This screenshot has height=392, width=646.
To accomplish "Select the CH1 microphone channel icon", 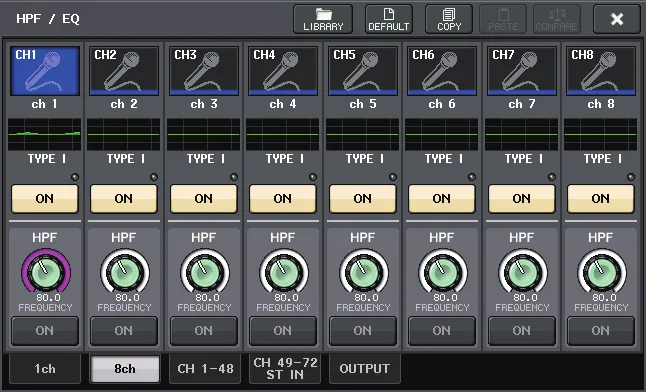I will tap(44, 71).
